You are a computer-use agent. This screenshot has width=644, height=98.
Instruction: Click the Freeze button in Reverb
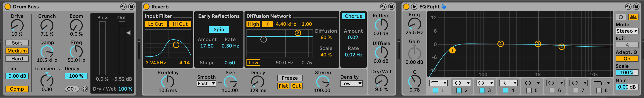(290, 78)
